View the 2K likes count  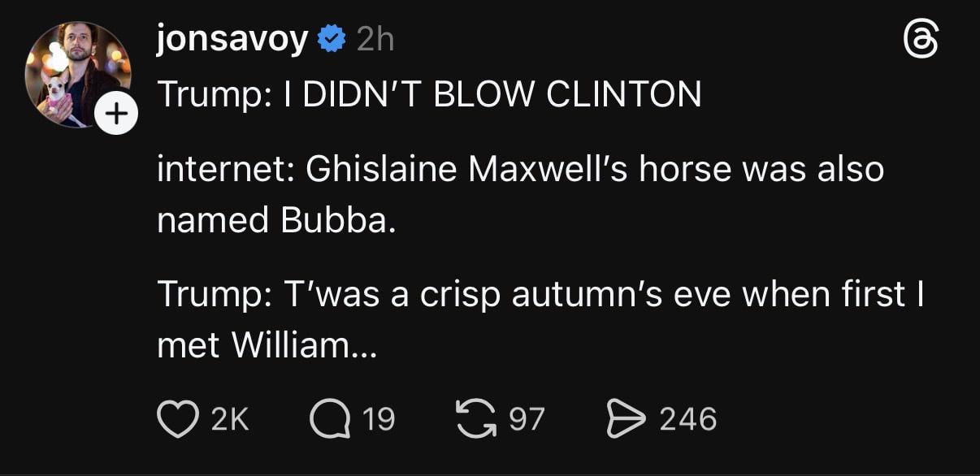pyautogui.click(x=228, y=419)
